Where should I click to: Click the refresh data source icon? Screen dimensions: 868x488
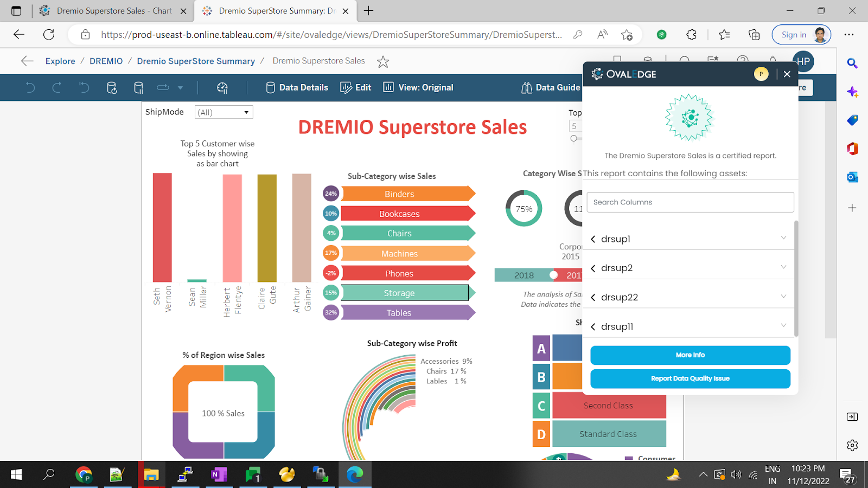point(112,87)
